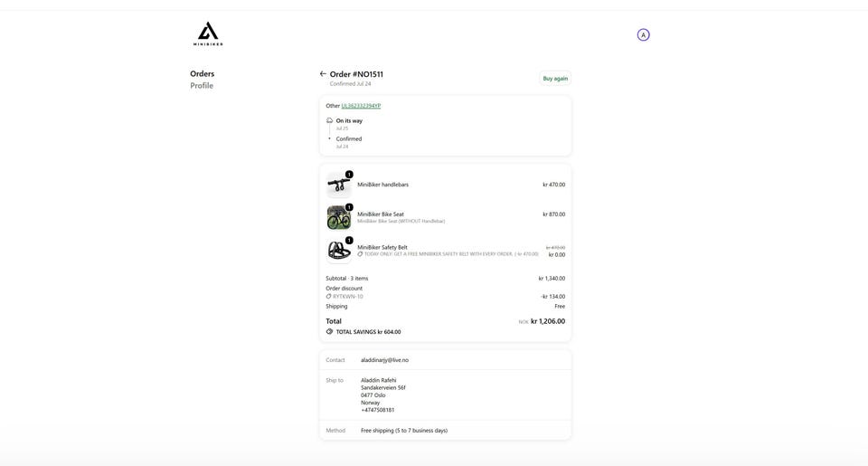Click the contact email aladdinarjy@live.no

[x=385, y=360]
